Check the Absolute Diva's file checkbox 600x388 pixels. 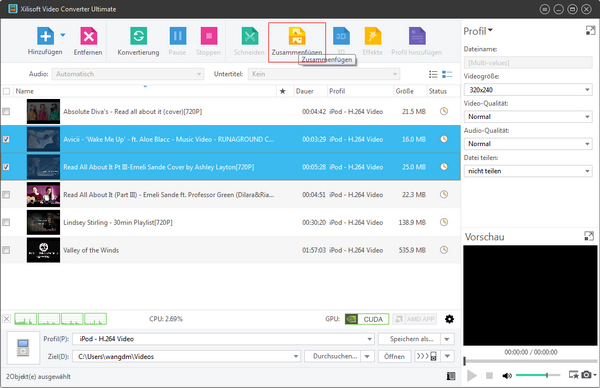[x=6, y=111]
